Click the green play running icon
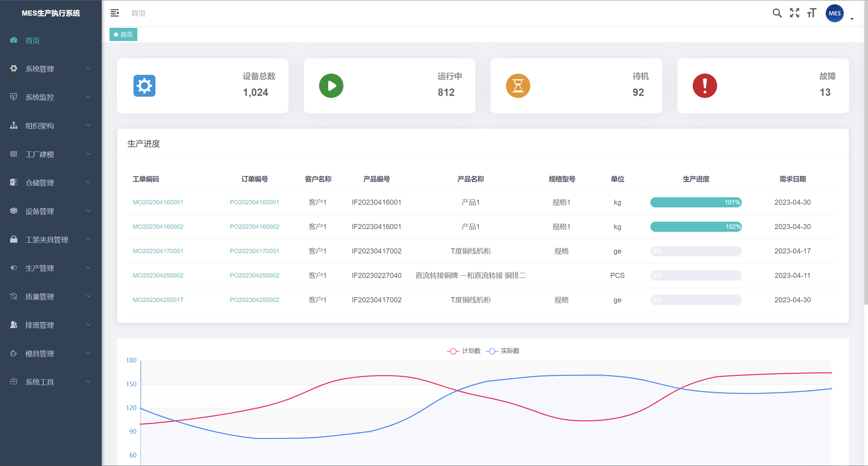868x466 pixels. click(331, 86)
